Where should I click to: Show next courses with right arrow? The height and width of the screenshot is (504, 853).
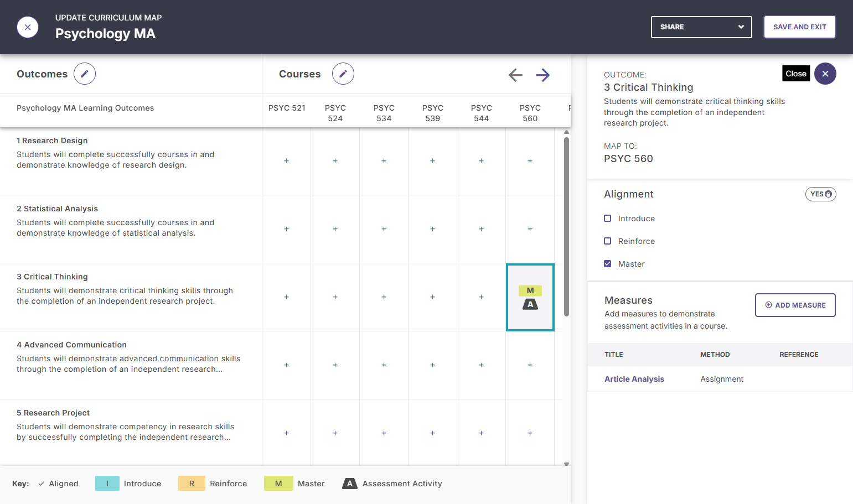(x=543, y=75)
